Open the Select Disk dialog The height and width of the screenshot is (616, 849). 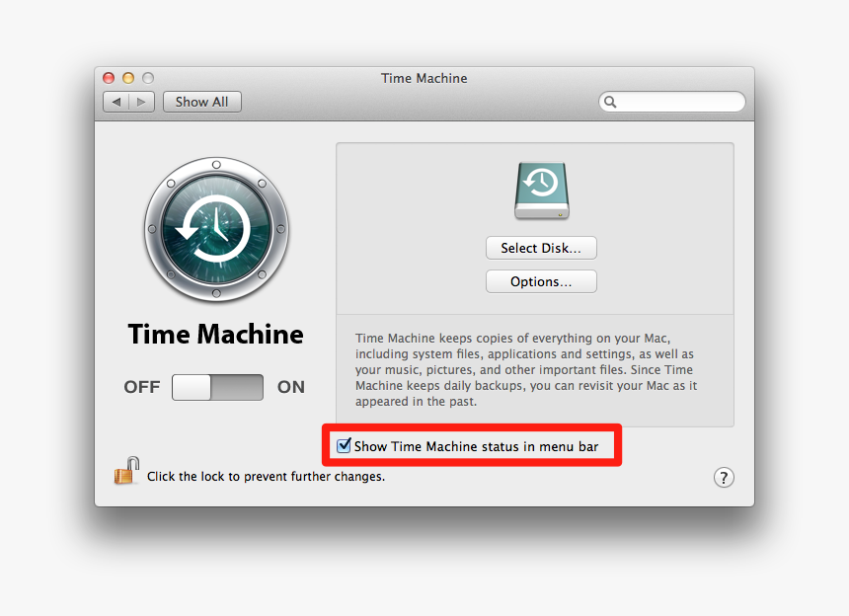click(541, 248)
